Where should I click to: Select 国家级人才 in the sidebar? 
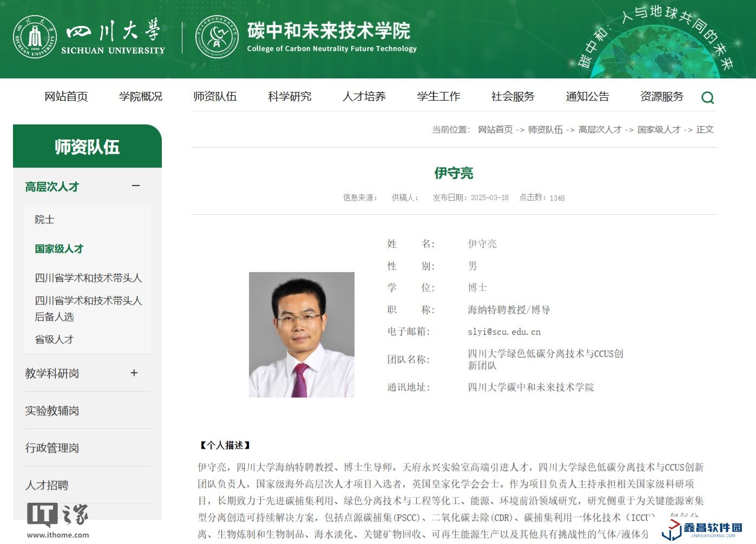point(59,249)
